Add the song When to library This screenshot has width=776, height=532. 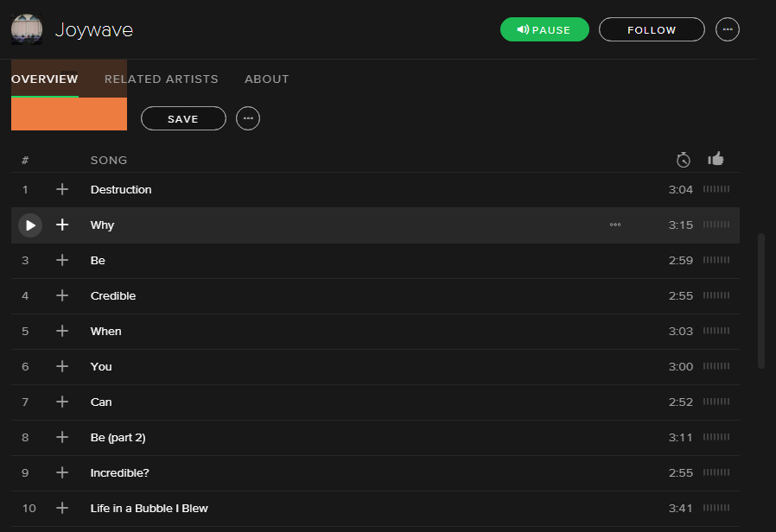62,331
